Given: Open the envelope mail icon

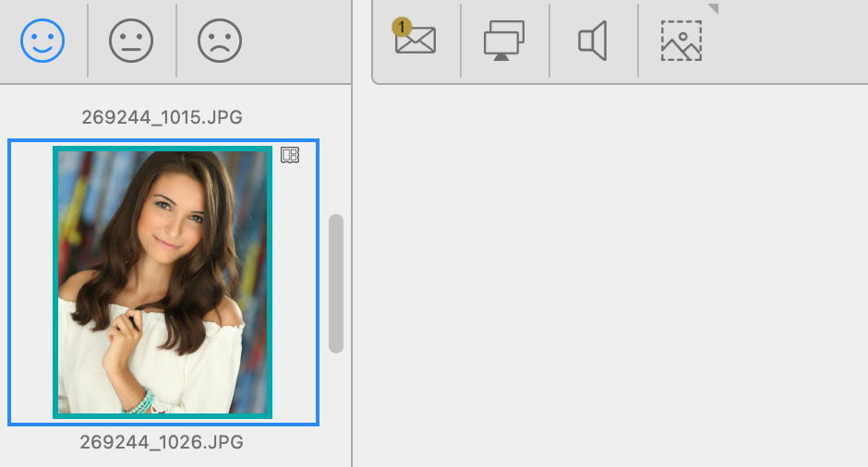Looking at the screenshot, I should [416, 42].
